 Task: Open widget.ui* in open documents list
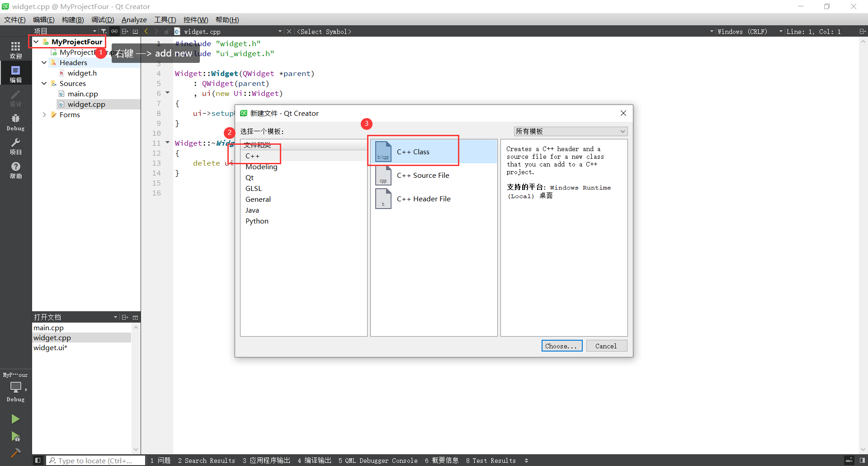51,347
